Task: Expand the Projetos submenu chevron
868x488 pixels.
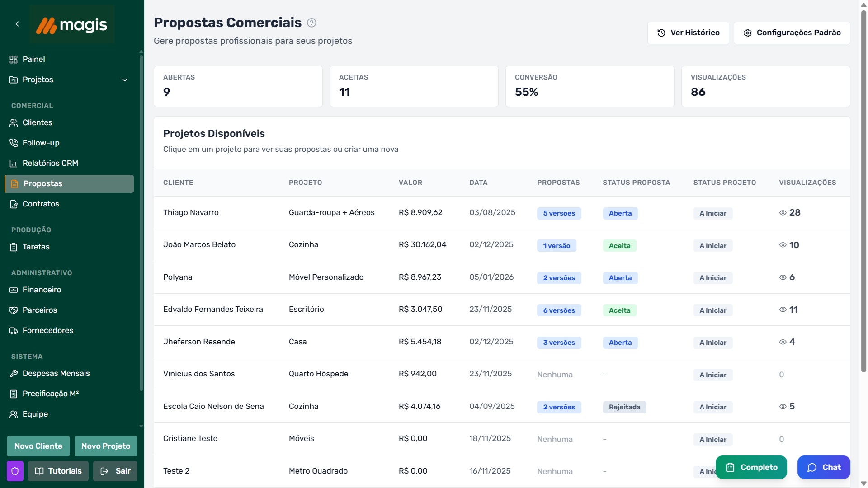Action: point(125,80)
